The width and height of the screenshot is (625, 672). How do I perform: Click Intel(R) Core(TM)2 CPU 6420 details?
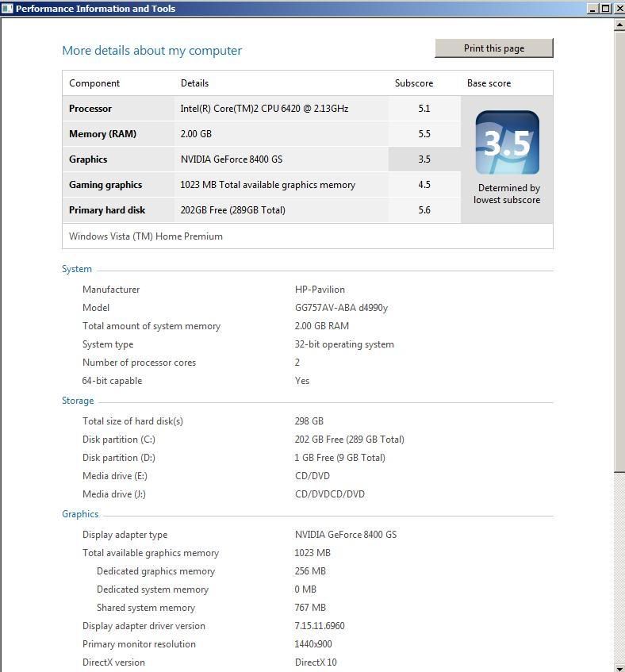[x=264, y=109]
